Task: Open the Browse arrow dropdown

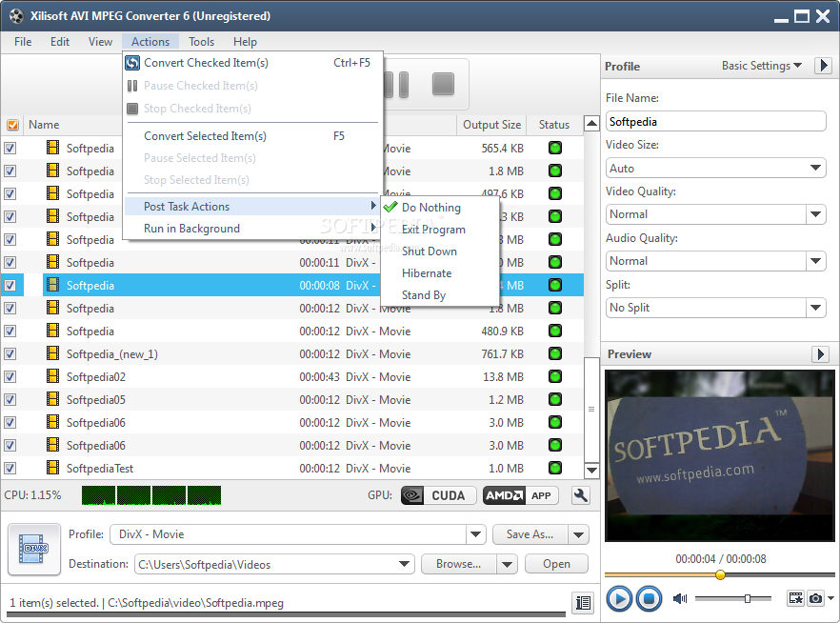Action: (508, 564)
